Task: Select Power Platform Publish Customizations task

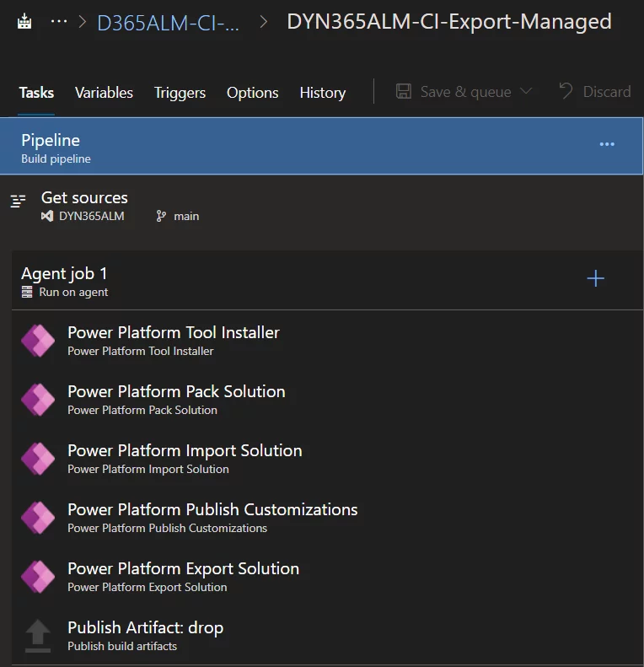Action: [327, 518]
